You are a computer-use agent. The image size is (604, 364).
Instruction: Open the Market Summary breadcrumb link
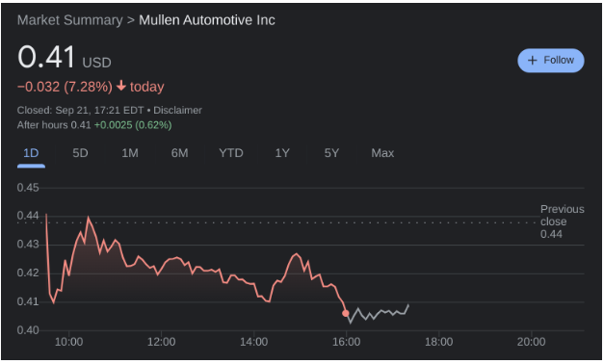69,20
